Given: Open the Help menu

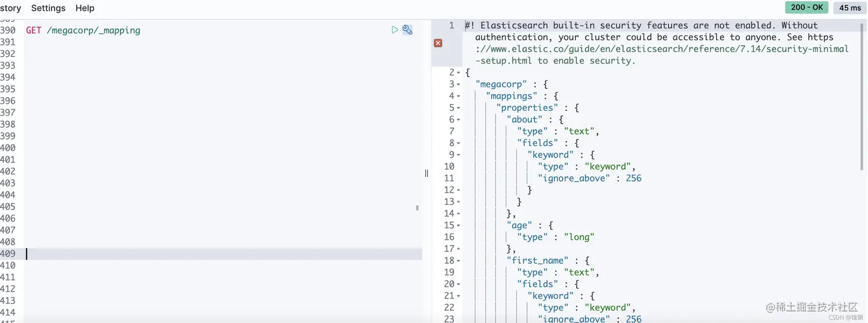Looking at the screenshot, I should coord(85,8).
